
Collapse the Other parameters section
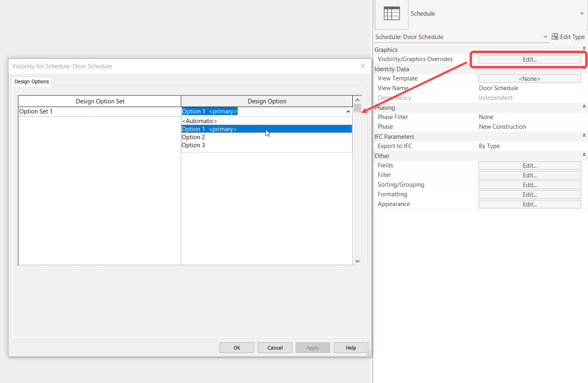(584, 154)
